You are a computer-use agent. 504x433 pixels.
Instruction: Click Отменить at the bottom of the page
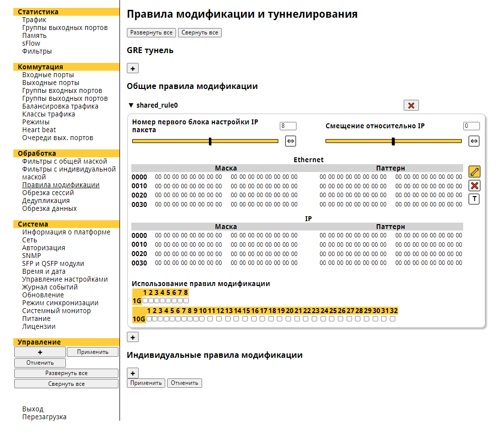pyautogui.click(x=184, y=383)
